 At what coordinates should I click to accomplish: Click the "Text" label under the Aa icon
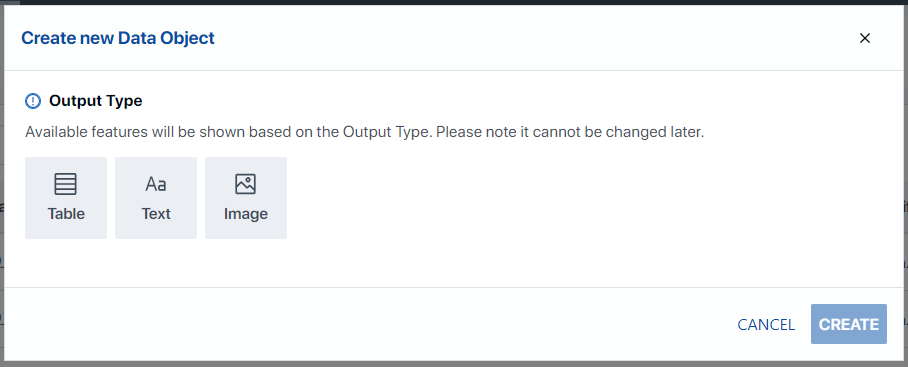156,214
